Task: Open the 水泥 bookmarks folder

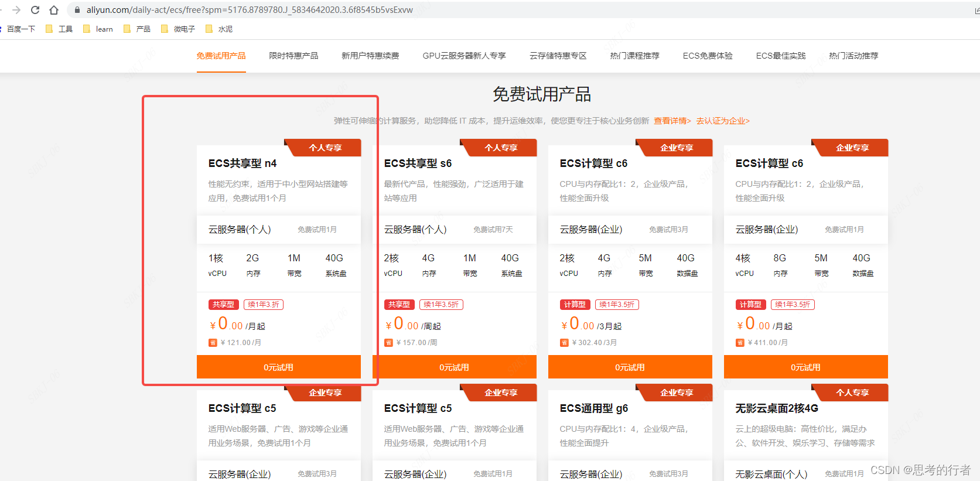Action: point(219,29)
